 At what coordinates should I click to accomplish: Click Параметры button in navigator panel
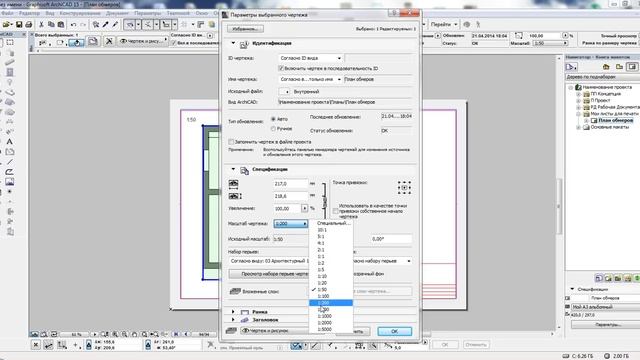[x=607, y=325]
